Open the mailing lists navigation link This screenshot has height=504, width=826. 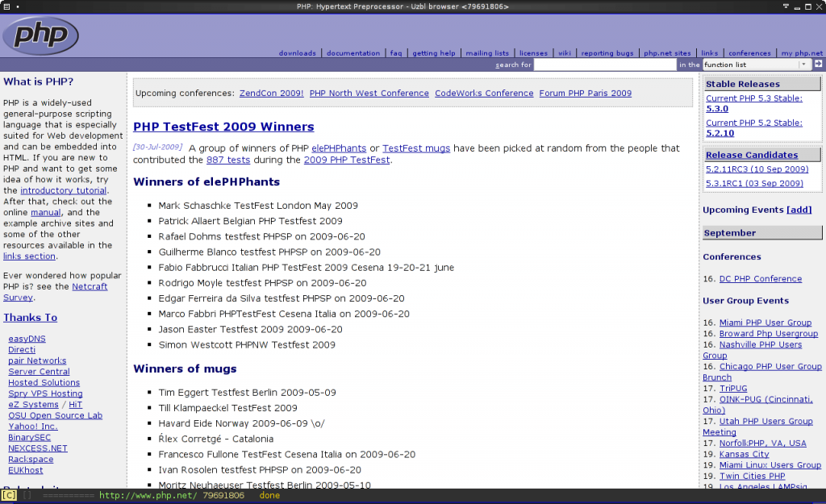(x=487, y=53)
